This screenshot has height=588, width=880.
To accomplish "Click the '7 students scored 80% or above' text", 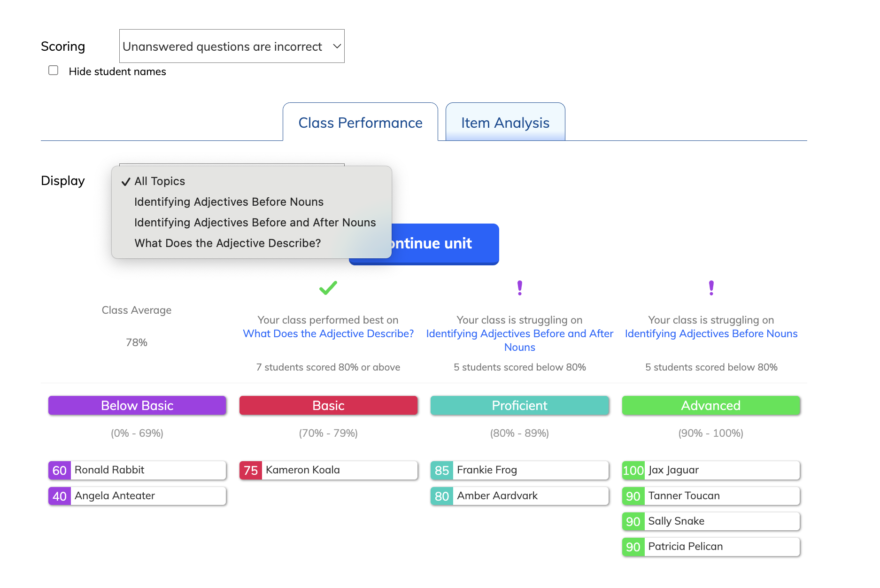I will point(328,367).
